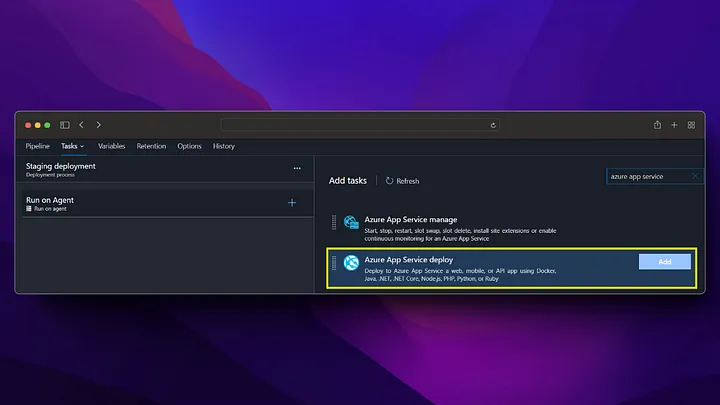Grab the drag handle of App Service manage
720x405 pixels.
point(334,223)
